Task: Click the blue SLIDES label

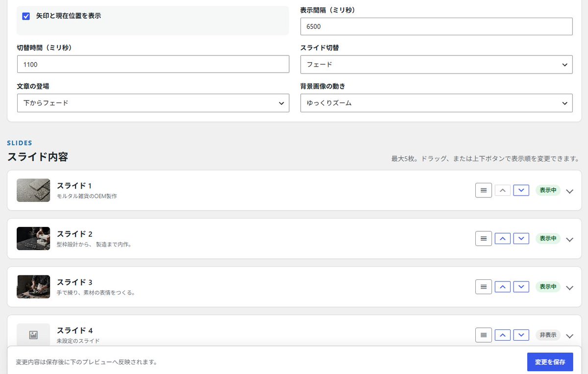Action: (20, 143)
